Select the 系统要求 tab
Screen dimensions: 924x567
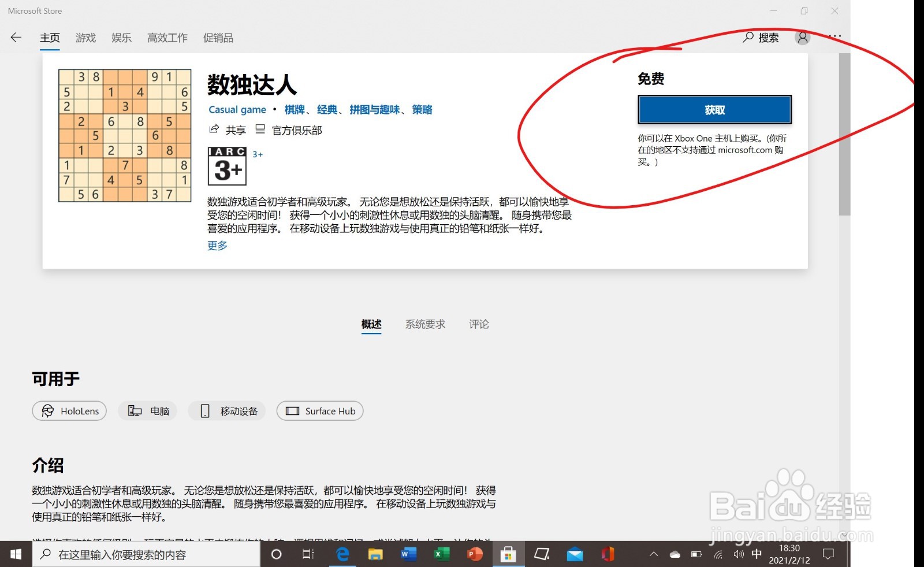[x=425, y=324]
